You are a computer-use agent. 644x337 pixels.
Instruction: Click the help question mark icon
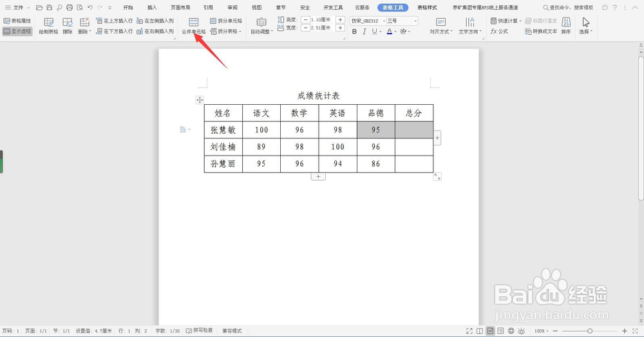pyautogui.click(x=614, y=7)
